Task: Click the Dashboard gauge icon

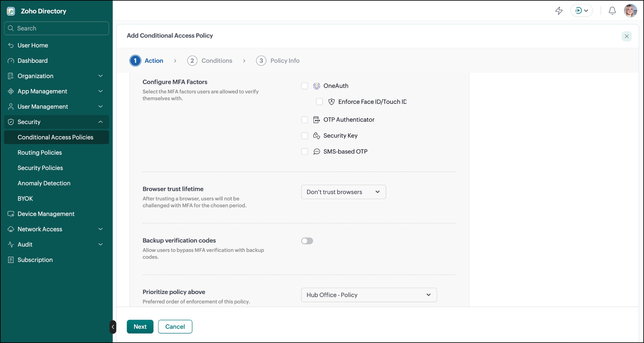Action: (11, 61)
